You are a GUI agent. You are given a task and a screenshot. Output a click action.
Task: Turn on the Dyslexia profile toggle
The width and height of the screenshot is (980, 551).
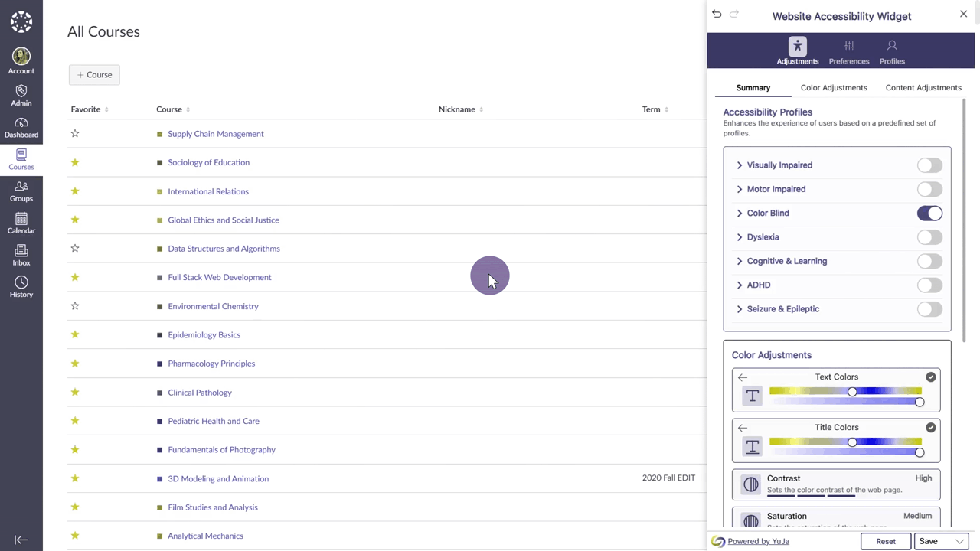click(929, 237)
